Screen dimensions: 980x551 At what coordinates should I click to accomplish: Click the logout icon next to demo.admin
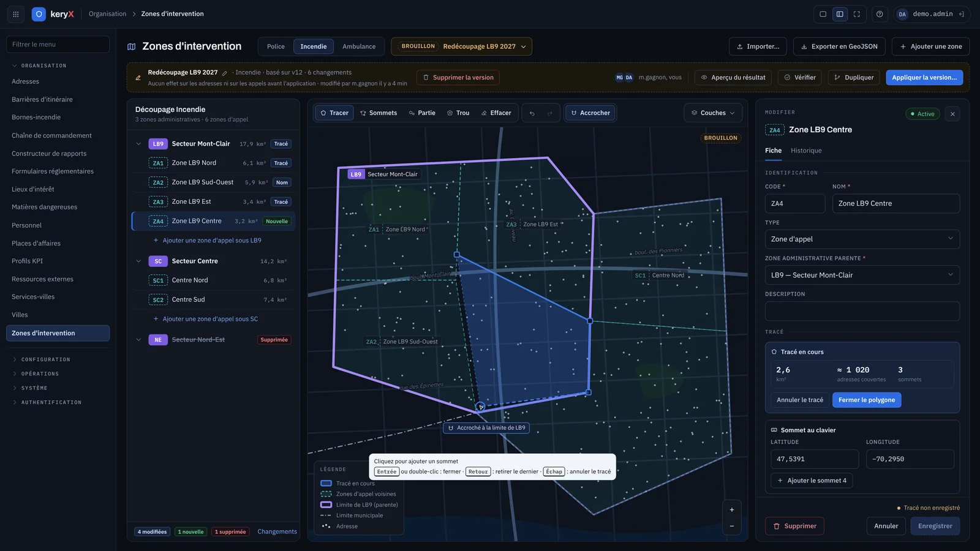[962, 14]
